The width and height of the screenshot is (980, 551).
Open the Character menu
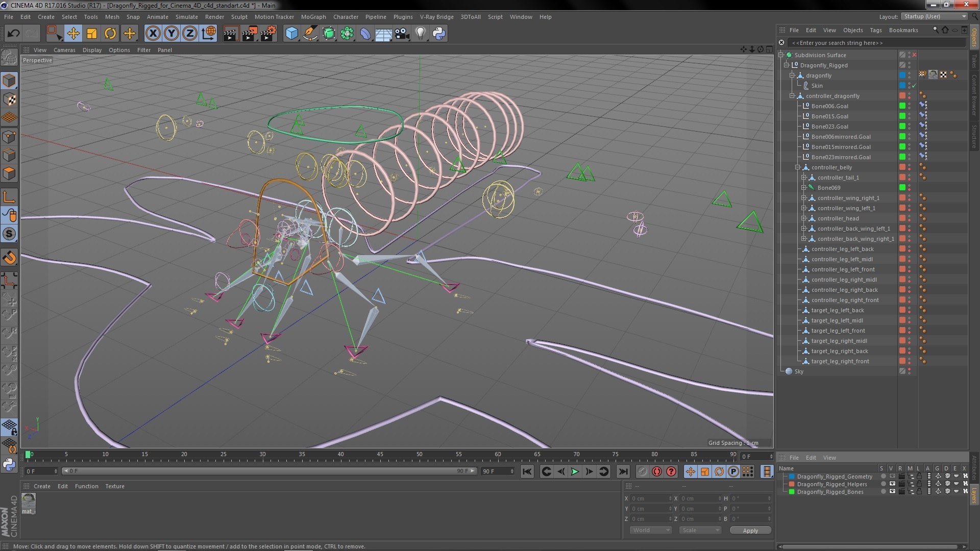coord(346,17)
